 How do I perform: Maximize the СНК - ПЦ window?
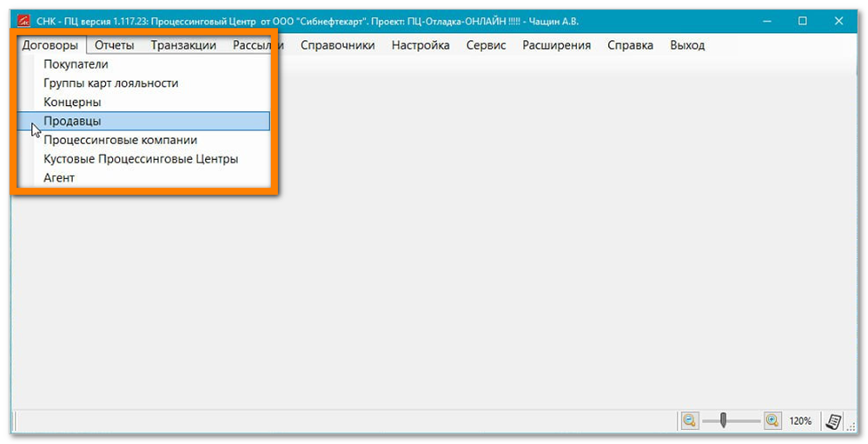click(803, 22)
